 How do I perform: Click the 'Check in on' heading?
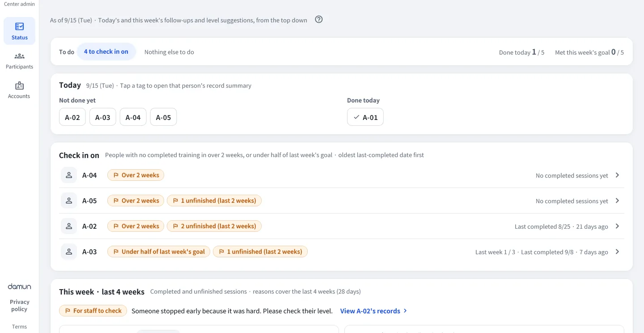79,155
